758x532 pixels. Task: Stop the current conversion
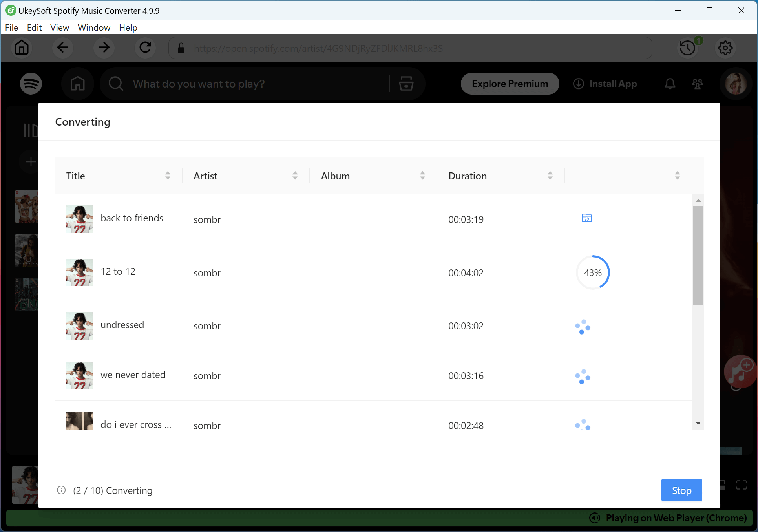(681, 490)
